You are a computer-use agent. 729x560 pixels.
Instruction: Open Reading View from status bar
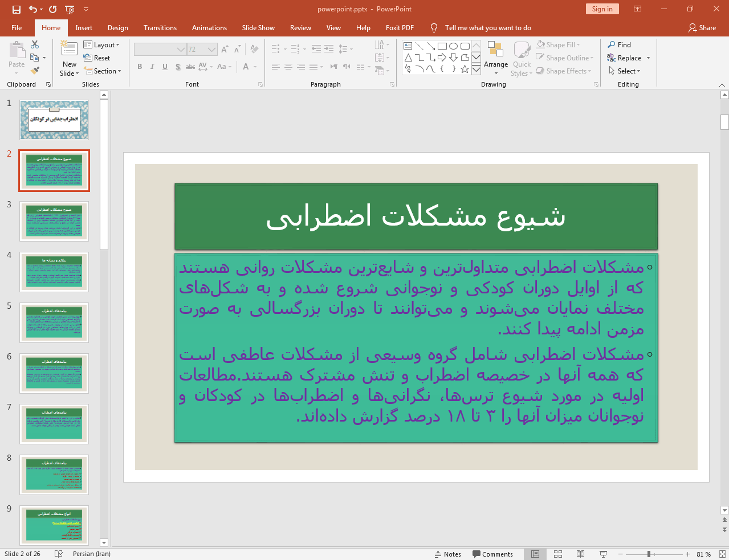click(x=580, y=554)
